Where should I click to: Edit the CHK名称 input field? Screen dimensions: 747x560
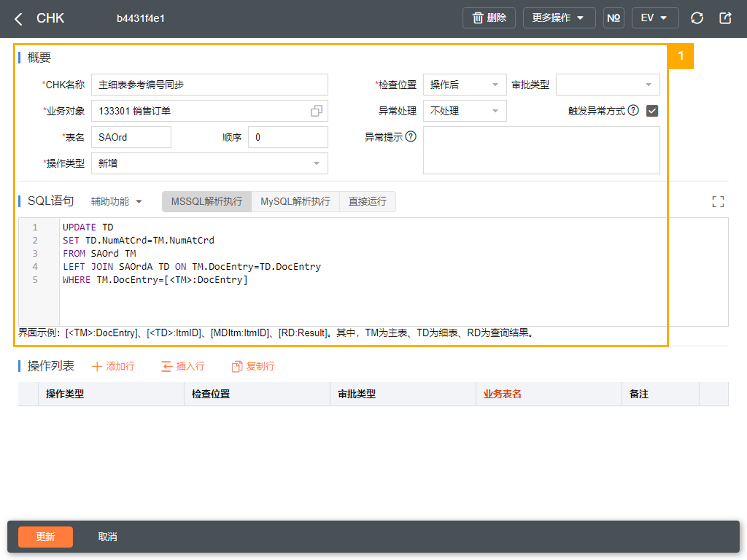(x=210, y=84)
